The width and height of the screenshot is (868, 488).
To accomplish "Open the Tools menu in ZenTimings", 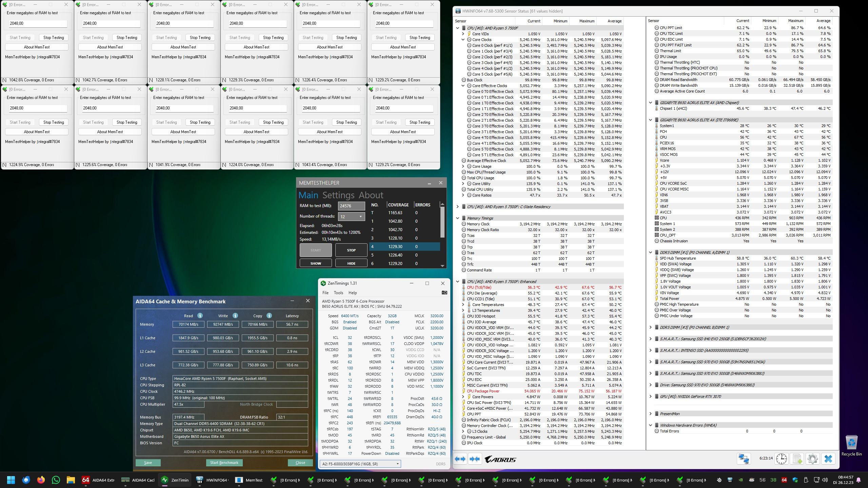I will tap(338, 293).
